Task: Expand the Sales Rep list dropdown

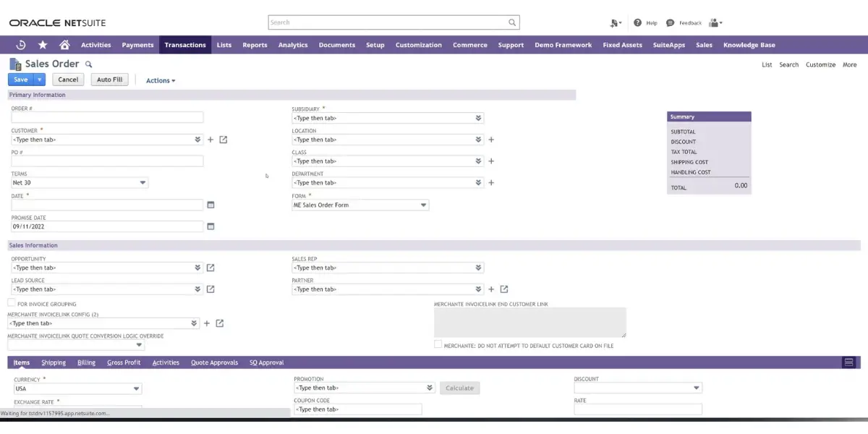Action: click(478, 268)
